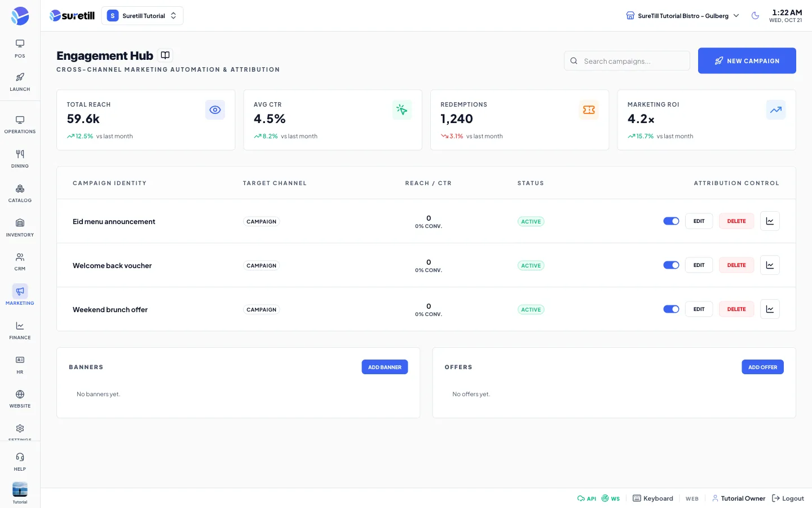Toggle off Welcome back voucher campaign
Image resolution: width=812 pixels, height=508 pixels.
click(671, 265)
